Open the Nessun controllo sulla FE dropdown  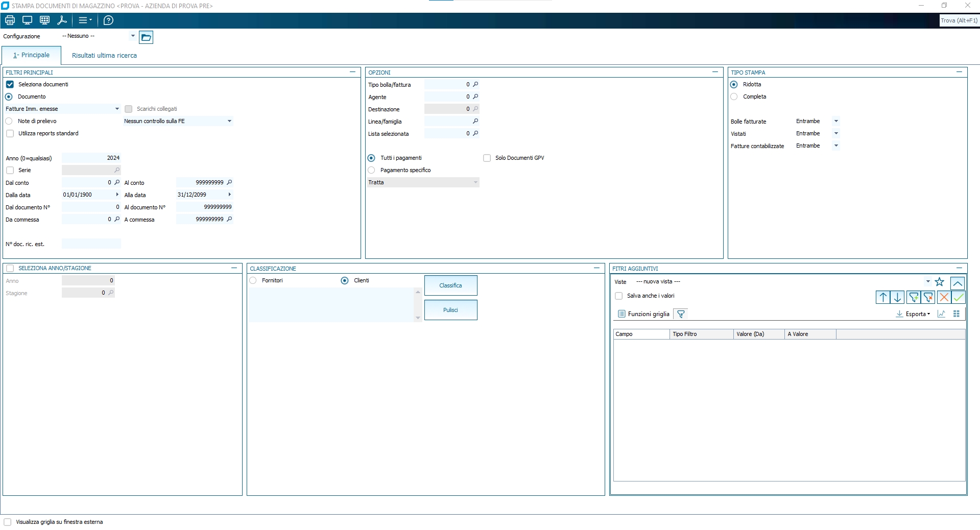coord(229,122)
